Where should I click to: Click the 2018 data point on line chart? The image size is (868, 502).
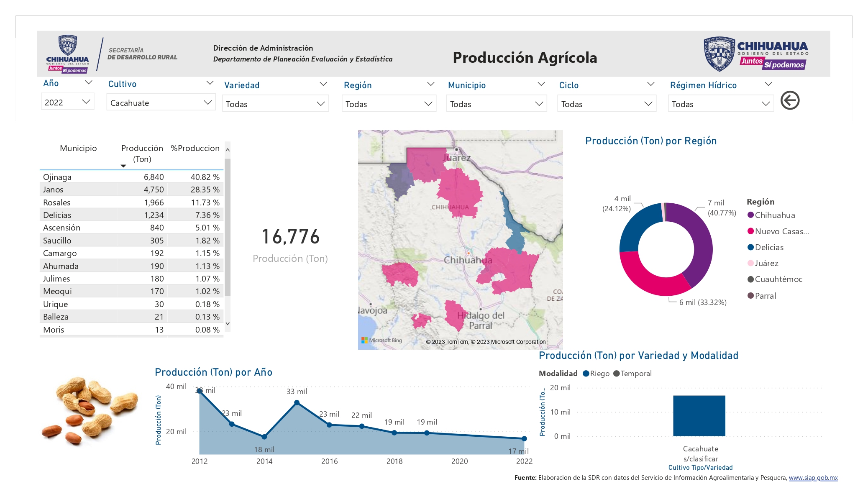point(394,433)
